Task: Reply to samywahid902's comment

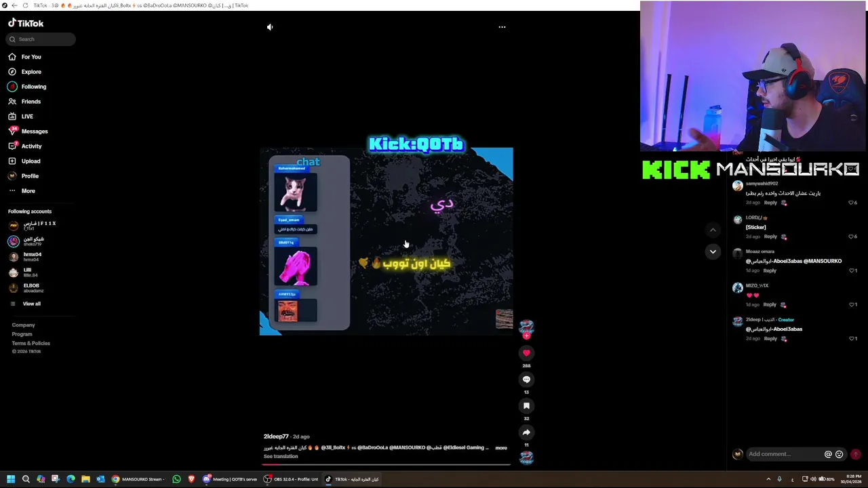Action: pyautogui.click(x=770, y=203)
